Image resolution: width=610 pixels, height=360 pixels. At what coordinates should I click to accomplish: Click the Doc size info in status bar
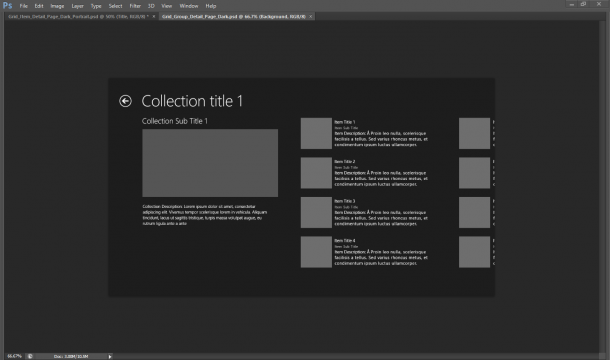[x=71, y=356]
